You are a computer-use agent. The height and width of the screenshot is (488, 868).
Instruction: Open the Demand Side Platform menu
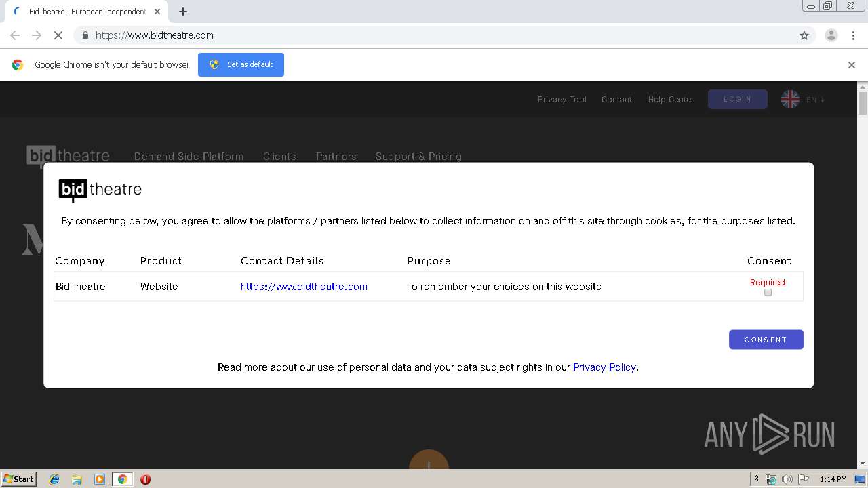(x=189, y=157)
